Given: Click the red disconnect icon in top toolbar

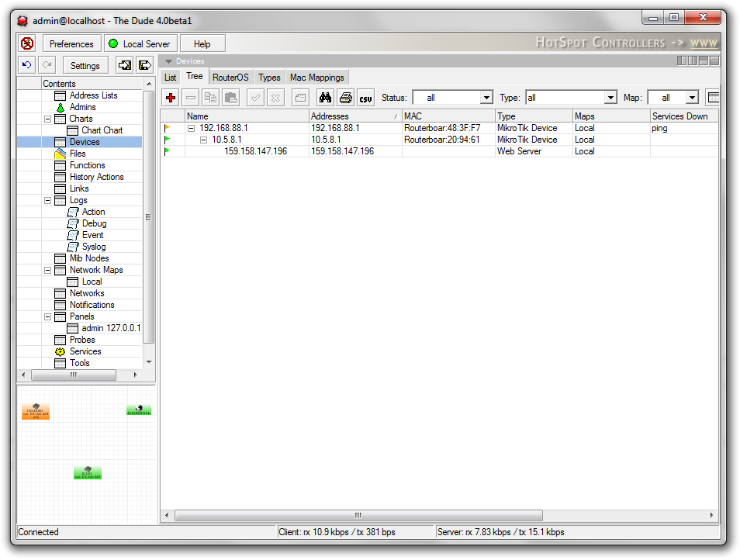Looking at the screenshot, I should (x=27, y=44).
